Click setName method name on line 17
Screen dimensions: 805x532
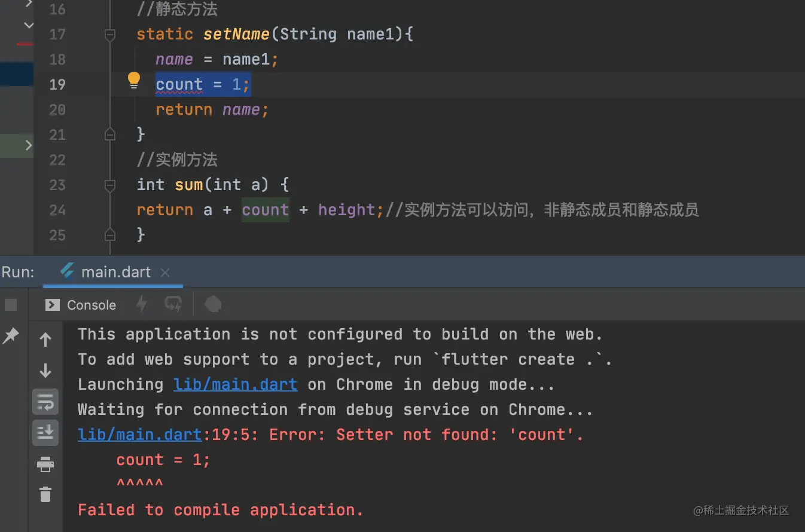[236, 34]
